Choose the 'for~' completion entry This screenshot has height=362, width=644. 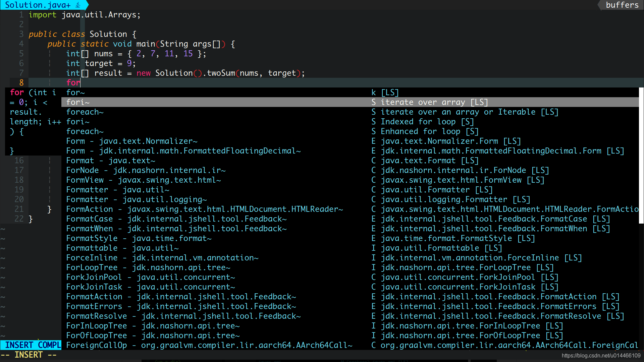coord(350,93)
